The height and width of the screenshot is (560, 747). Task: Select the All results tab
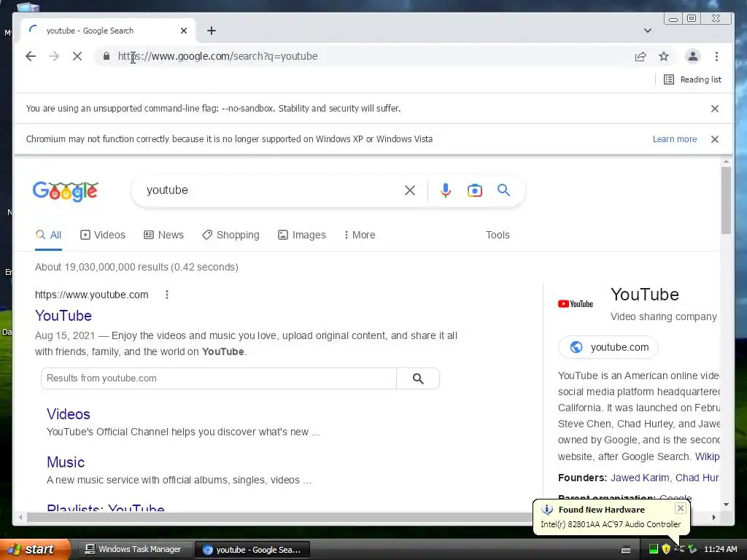(x=49, y=235)
